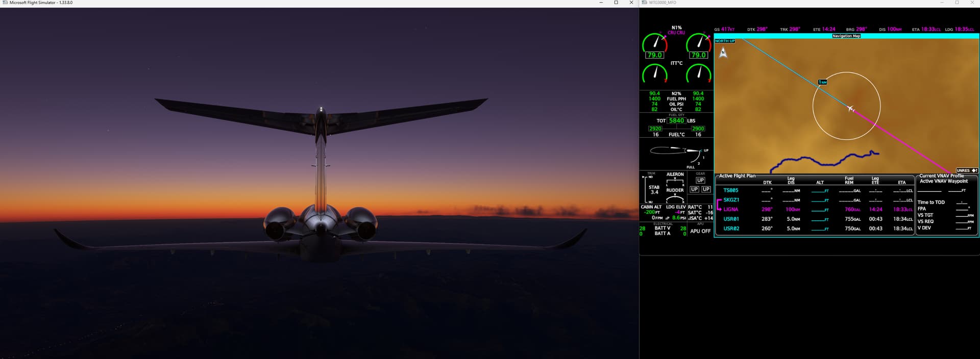This screenshot has width=980, height=359.
Task: Click the aircraft symbol on navigation map
Action: (850, 109)
